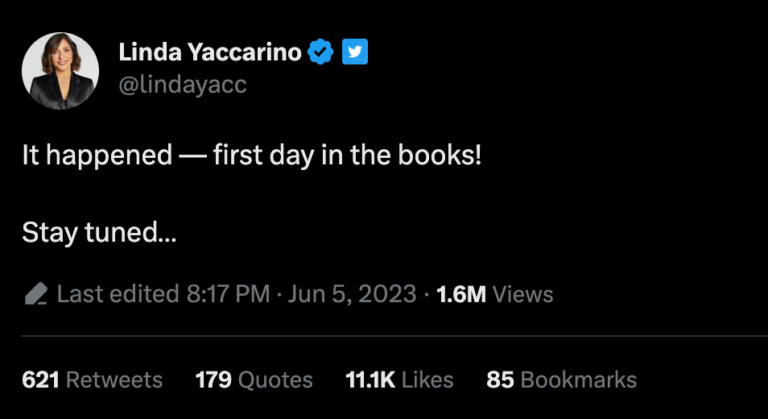This screenshot has height=419, width=768.
Task: Click the bold 11.1K likes number
Action: point(372,380)
